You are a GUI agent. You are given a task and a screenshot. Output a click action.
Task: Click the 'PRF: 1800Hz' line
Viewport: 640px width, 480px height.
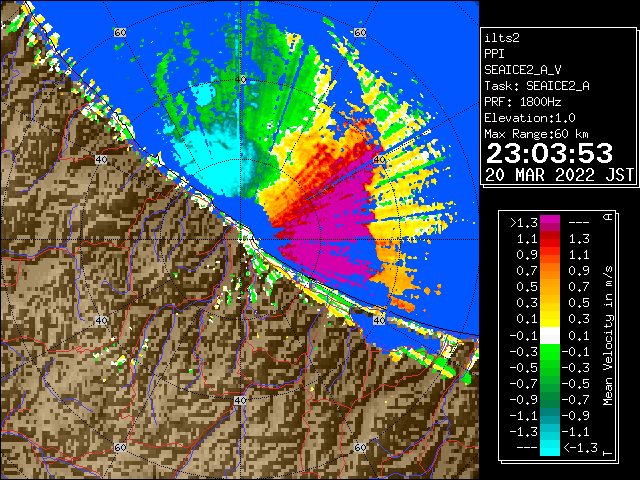coord(523,102)
